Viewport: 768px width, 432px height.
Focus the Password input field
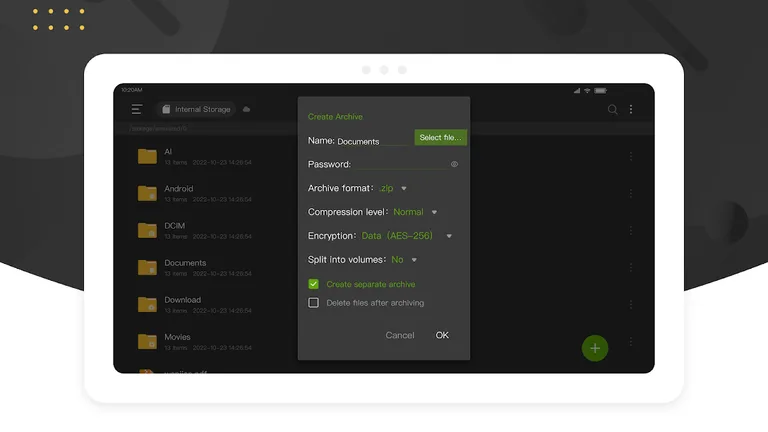tap(402, 165)
